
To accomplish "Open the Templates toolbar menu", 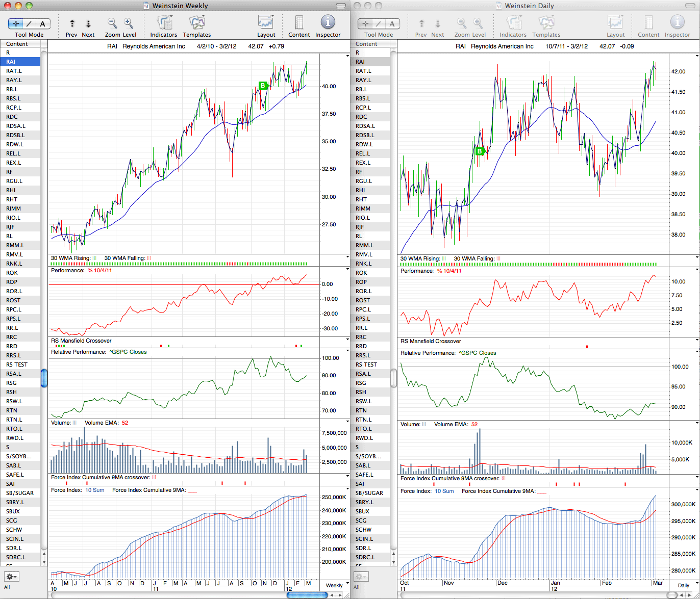I will [x=197, y=22].
